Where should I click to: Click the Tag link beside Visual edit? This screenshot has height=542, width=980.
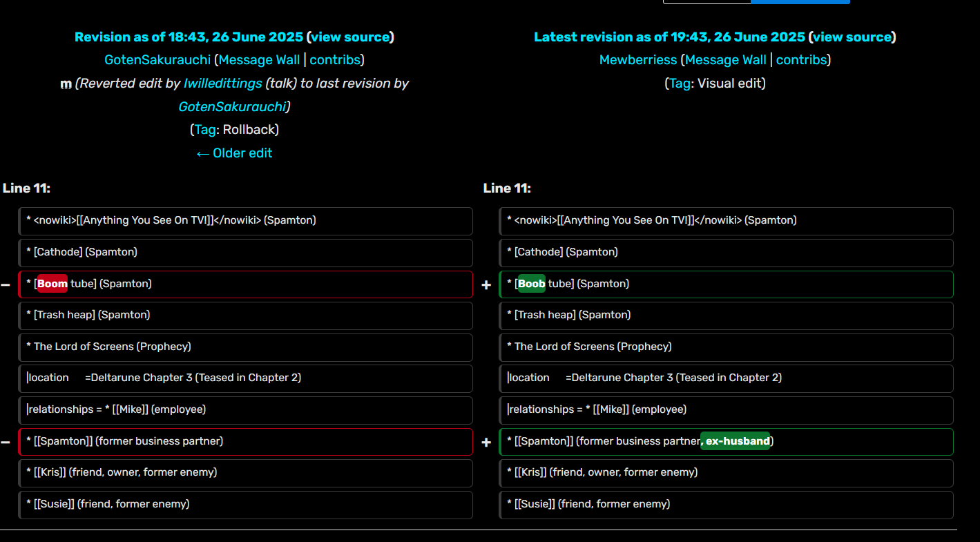pyautogui.click(x=680, y=84)
